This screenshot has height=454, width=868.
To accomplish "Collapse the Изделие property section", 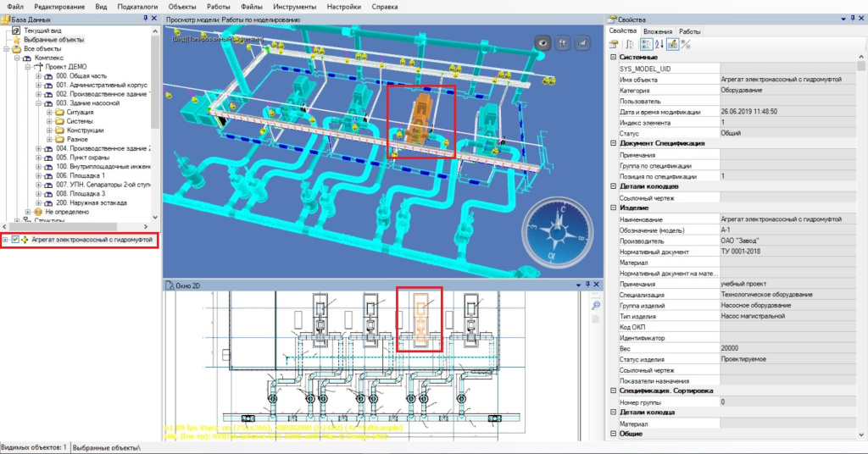I will pyautogui.click(x=613, y=208).
